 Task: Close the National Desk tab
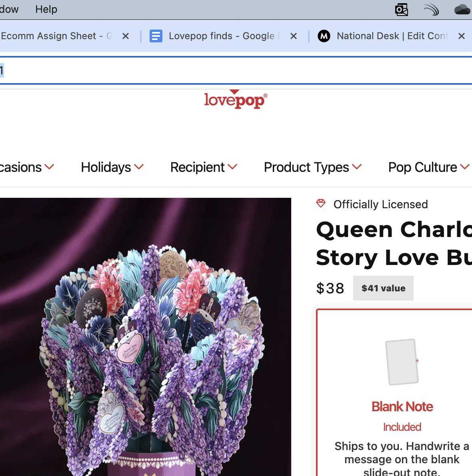[x=461, y=36]
